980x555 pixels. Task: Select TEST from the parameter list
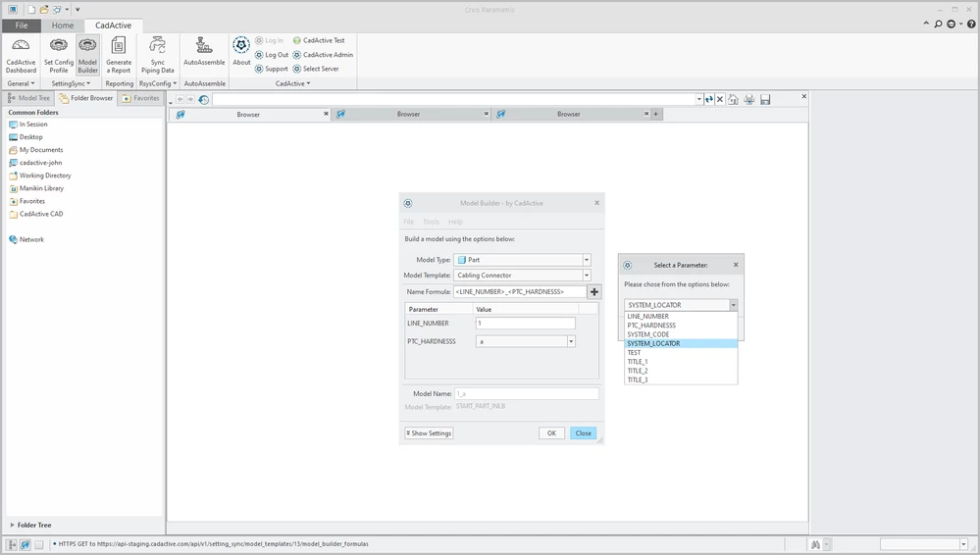point(681,352)
